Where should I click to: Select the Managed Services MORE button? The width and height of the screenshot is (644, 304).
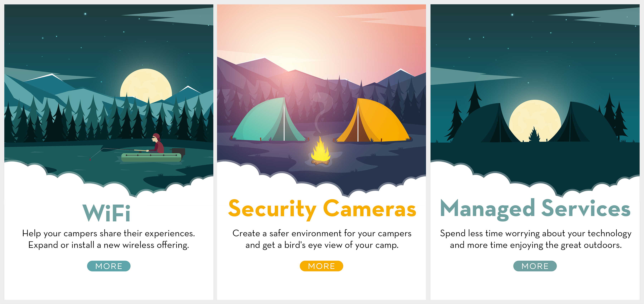(535, 266)
